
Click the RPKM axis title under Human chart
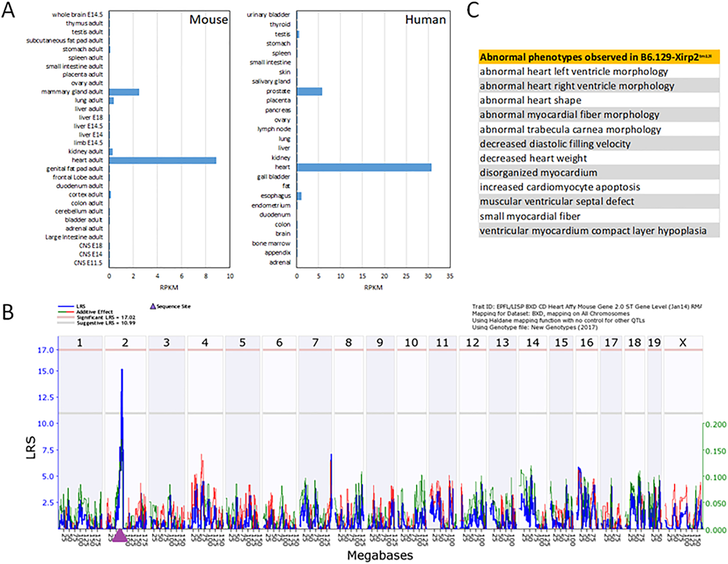tap(373, 287)
